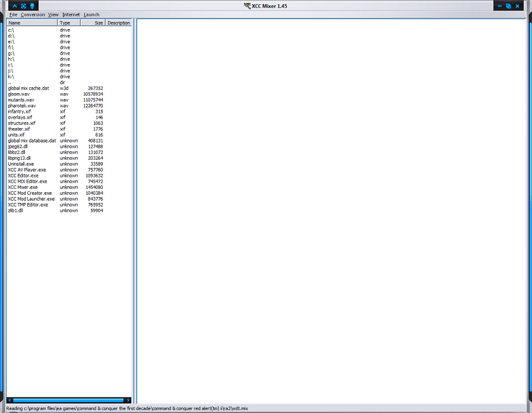Open the Launch menu

pyautogui.click(x=91, y=14)
